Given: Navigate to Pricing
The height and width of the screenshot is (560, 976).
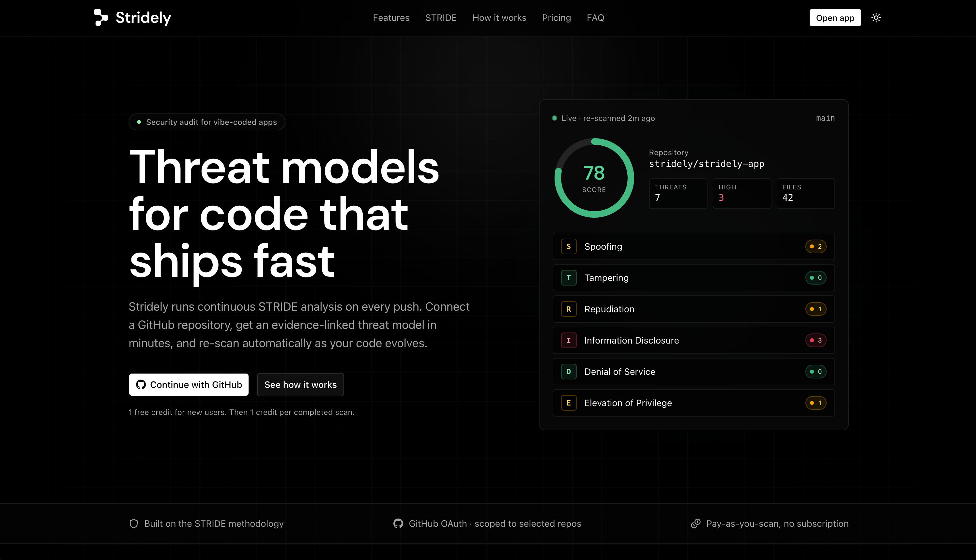Looking at the screenshot, I should pos(557,18).
